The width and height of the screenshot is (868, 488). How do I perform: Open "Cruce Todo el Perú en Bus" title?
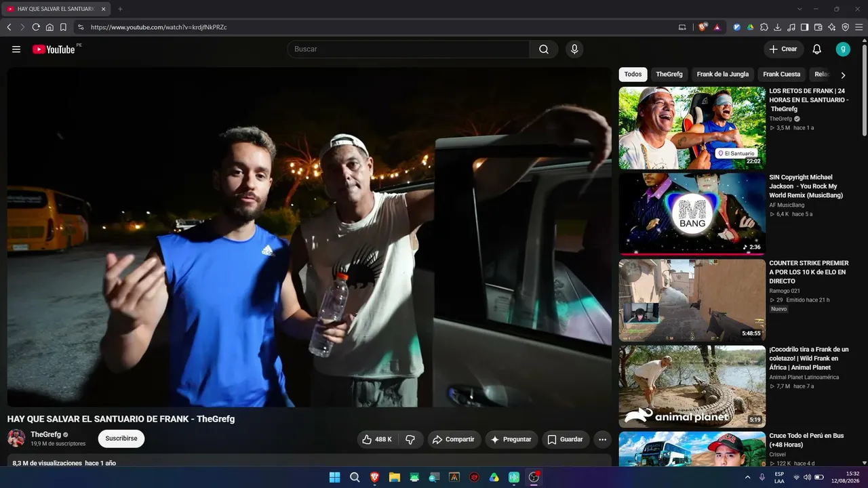(x=806, y=441)
